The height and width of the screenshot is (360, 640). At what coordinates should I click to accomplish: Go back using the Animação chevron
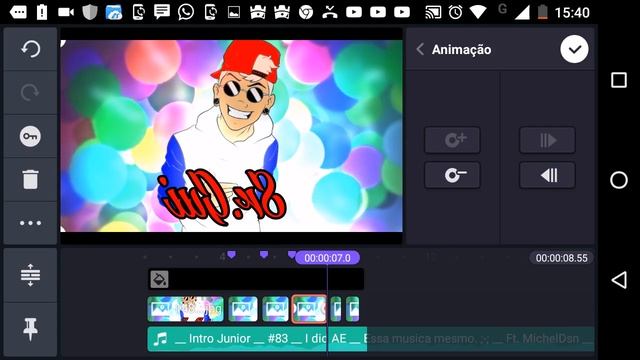[420, 49]
